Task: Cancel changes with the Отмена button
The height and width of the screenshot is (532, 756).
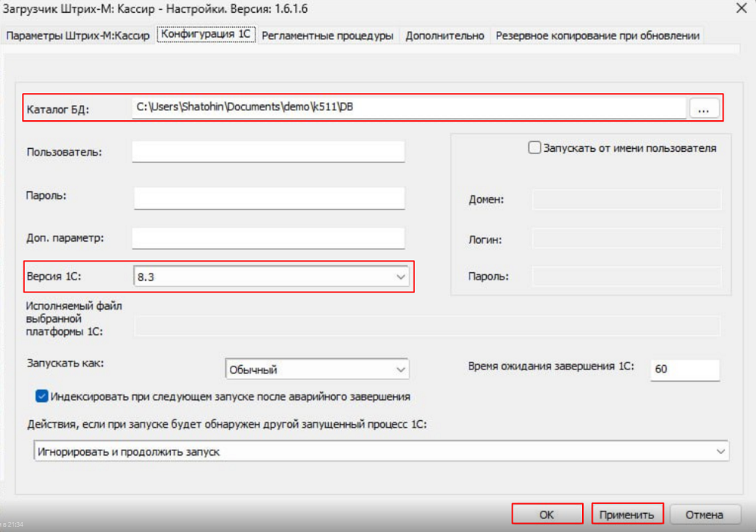Action: pyautogui.click(x=705, y=514)
